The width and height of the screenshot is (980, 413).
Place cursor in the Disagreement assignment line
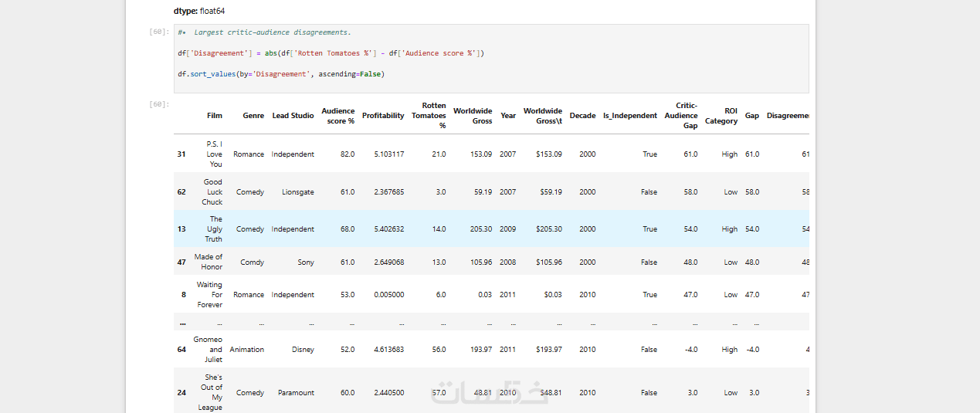[x=331, y=53]
